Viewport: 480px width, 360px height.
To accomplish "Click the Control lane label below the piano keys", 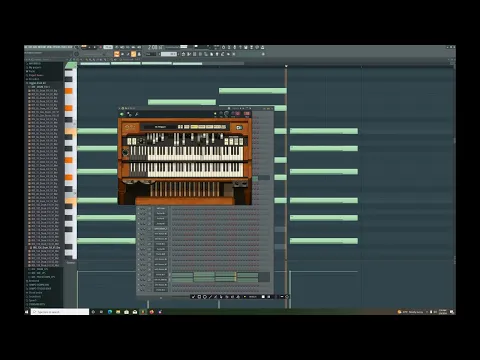I will (x=71, y=263).
